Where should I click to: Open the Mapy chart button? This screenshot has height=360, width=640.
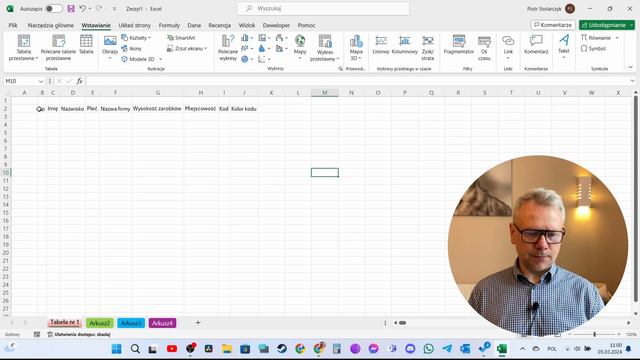tap(300, 47)
